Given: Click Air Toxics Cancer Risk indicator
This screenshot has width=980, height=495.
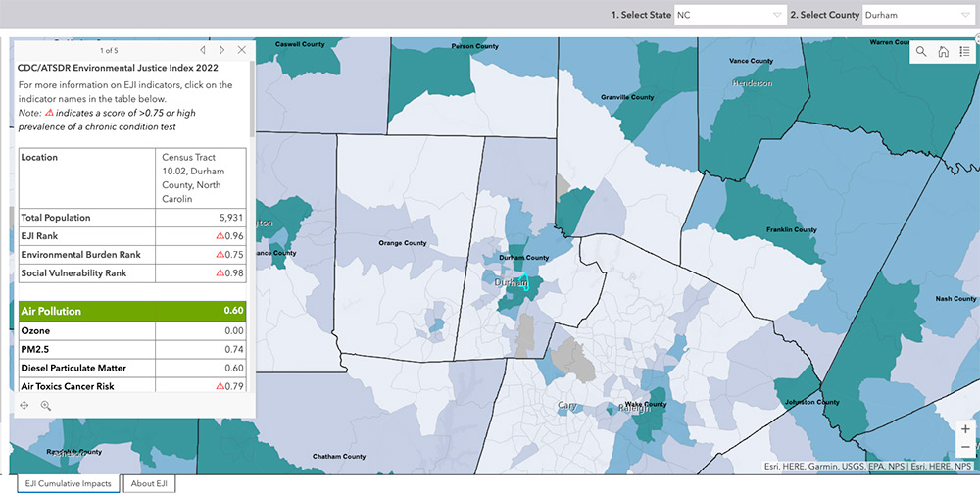Looking at the screenshot, I should coord(67,386).
